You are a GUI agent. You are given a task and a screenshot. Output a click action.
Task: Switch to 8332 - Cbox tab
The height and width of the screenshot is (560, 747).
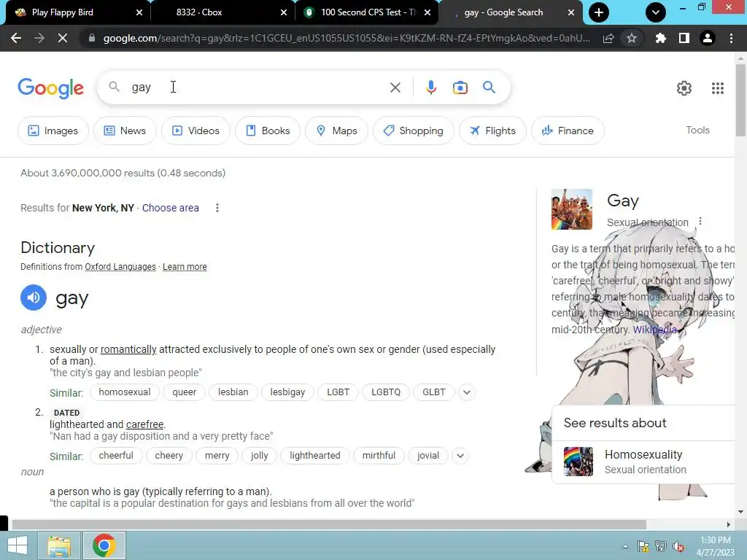[x=199, y=12]
